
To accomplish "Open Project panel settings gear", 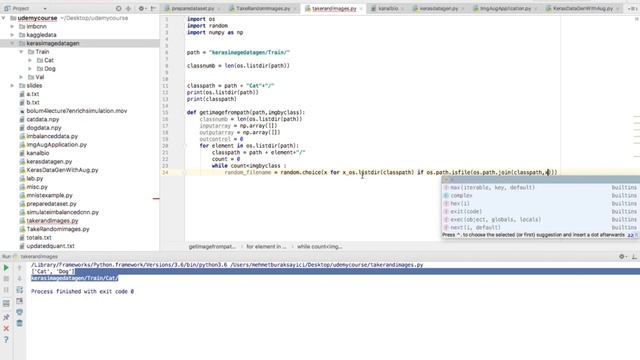I will 142,8.
